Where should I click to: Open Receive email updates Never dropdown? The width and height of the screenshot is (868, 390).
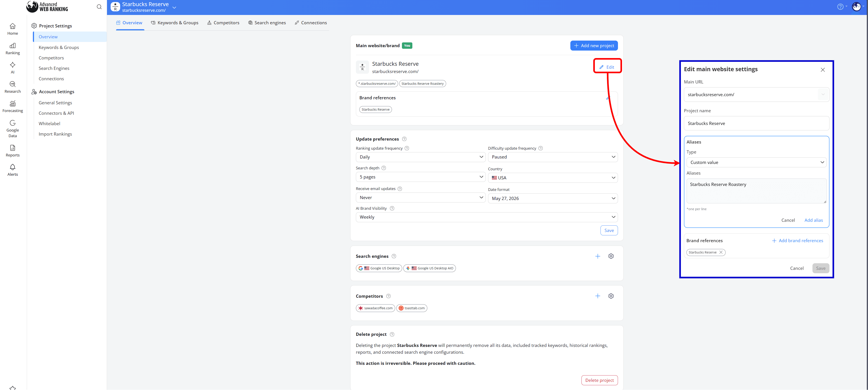coord(421,197)
